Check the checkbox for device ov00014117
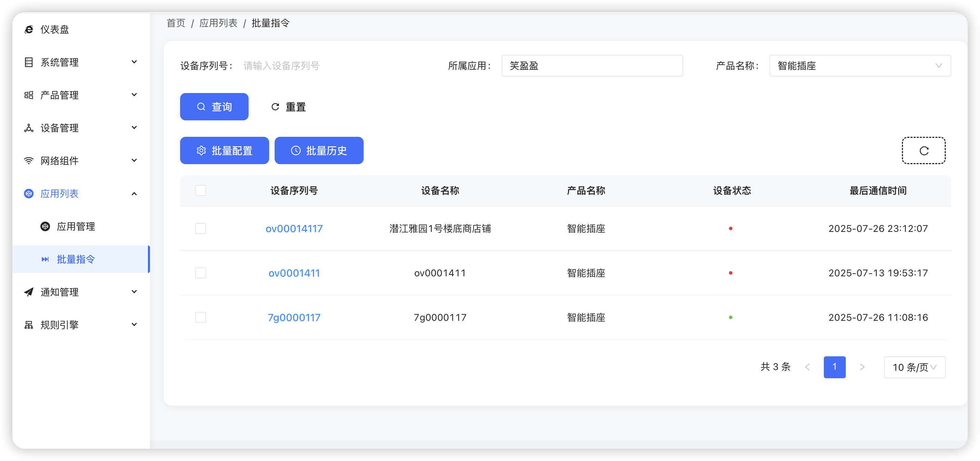980x461 pixels. [201, 228]
